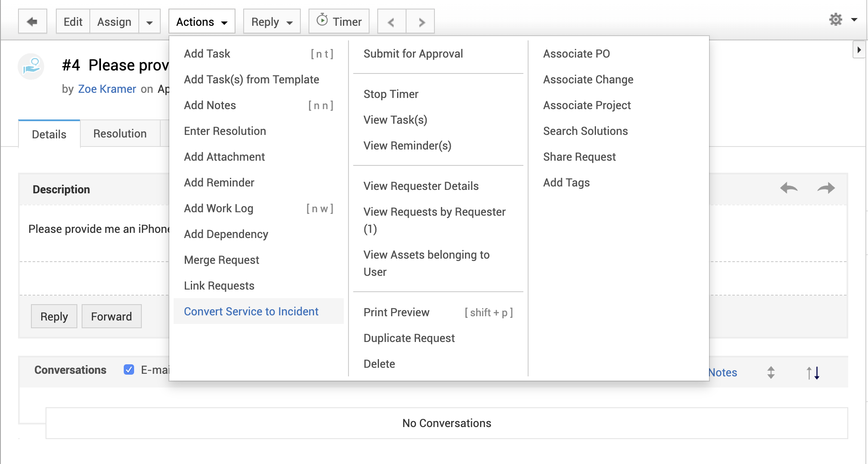
Task: Click the sort order arrows in Conversations
Action: (813, 372)
